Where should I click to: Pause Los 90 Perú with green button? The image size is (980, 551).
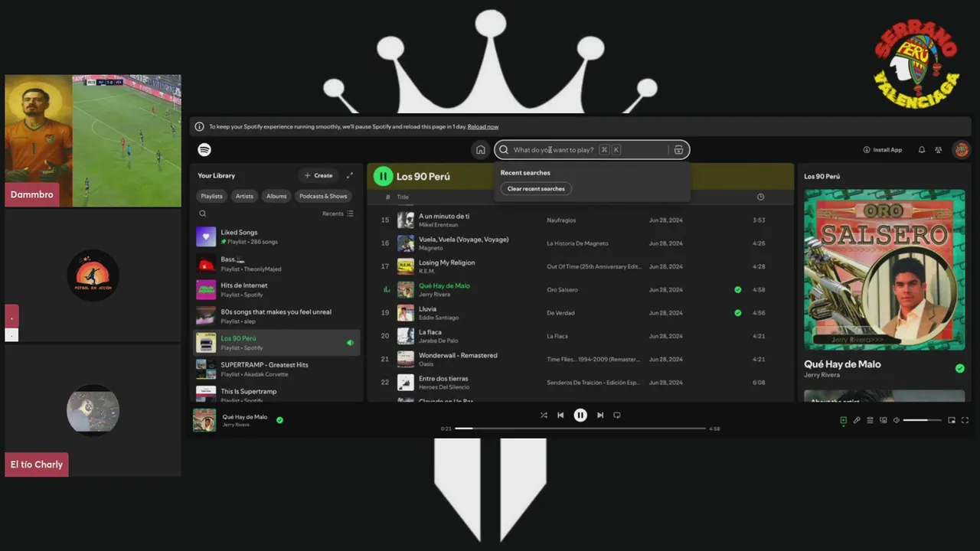coord(383,177)
